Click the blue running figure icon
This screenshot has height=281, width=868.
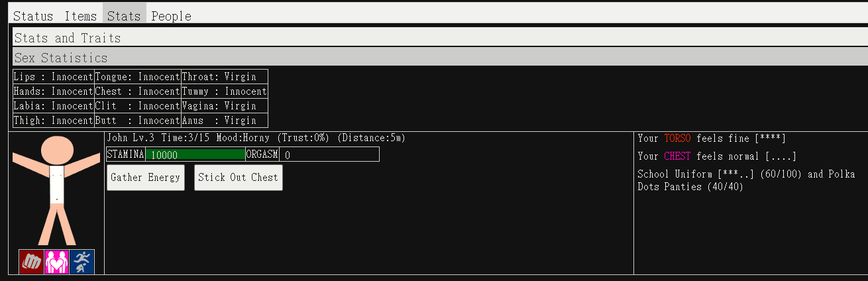(82, 262)
